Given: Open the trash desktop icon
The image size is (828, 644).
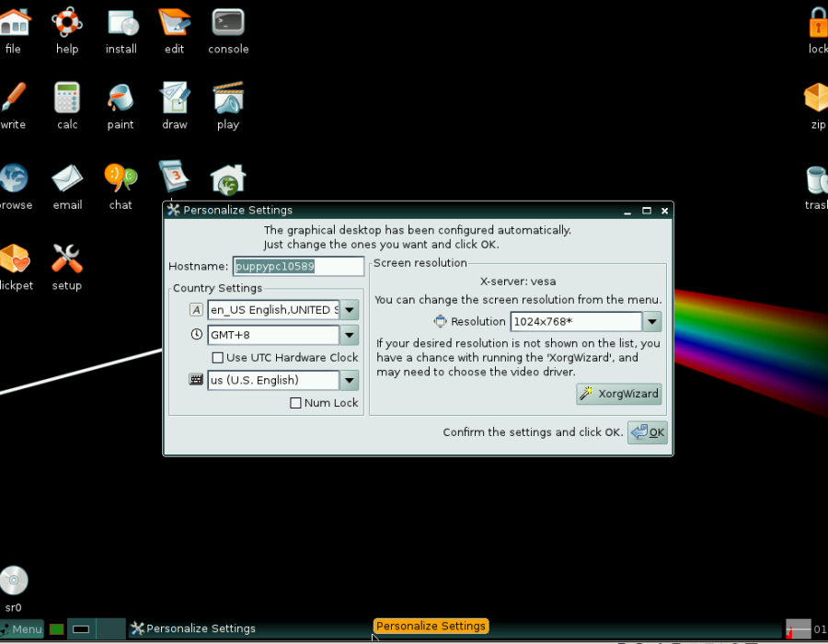Looking at the screenshot, I should pyautogui.click(x=817, y=179).
